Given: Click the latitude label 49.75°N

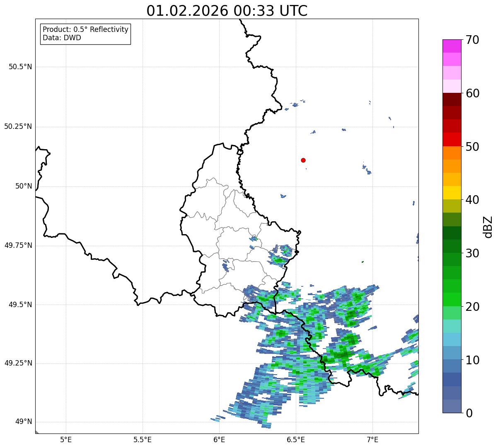Looking at the screenshot, I should point(18,245).
